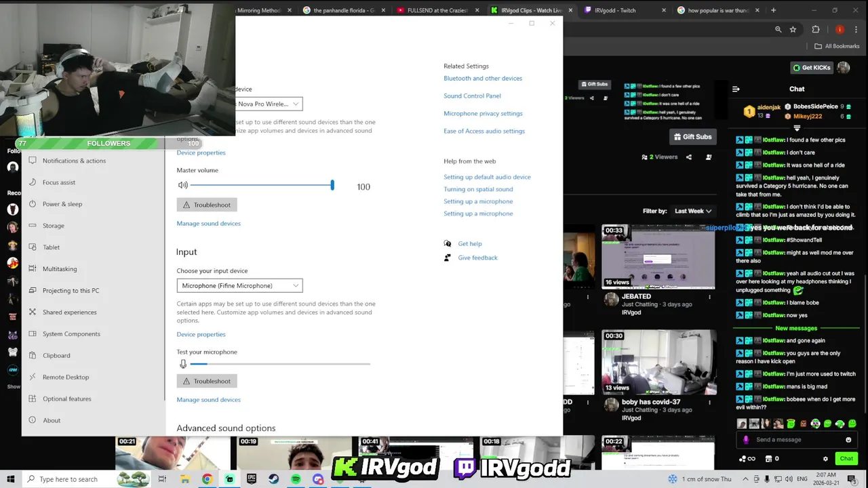Click the About info icon
The height and width of the screenshot is (488, 868).
pyautogui.click(x=33, y=421)
